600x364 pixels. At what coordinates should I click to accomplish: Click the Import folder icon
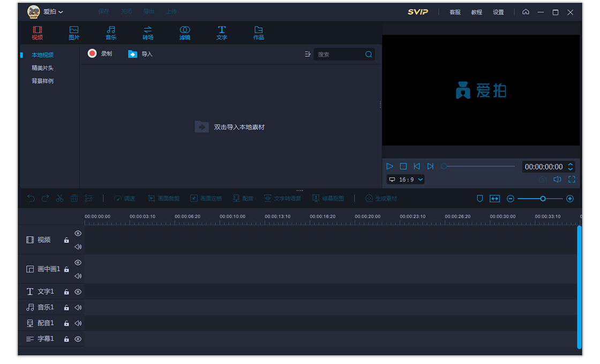[x=132, y=54]
